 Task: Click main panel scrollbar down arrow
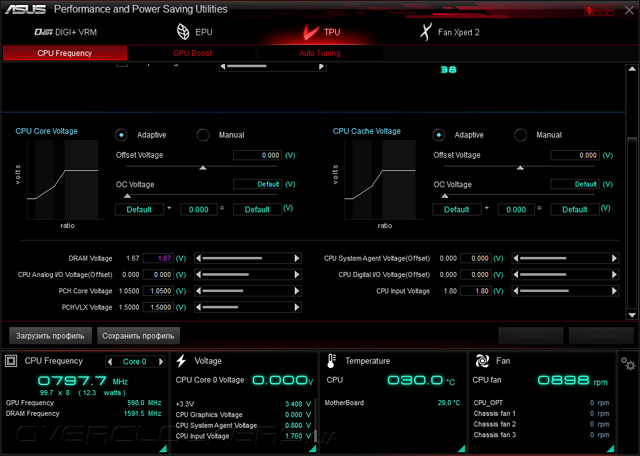pyautogui.click(x=632, y=315)
